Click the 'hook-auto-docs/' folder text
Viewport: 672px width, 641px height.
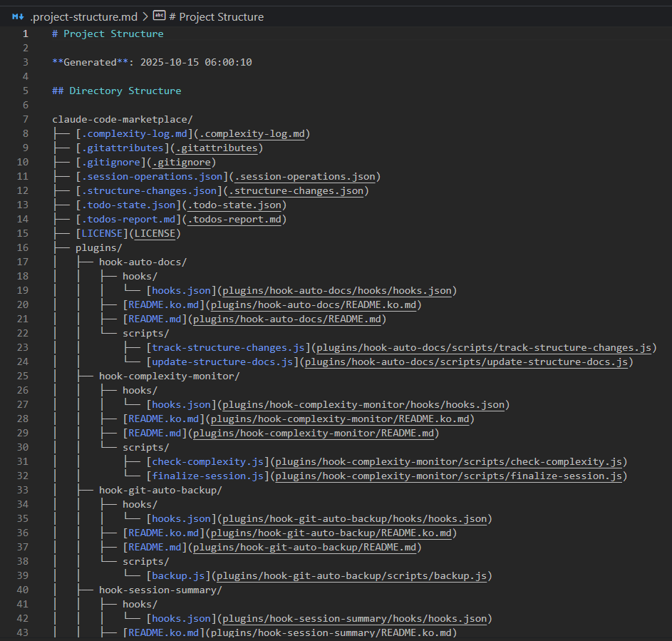point(143,262)
